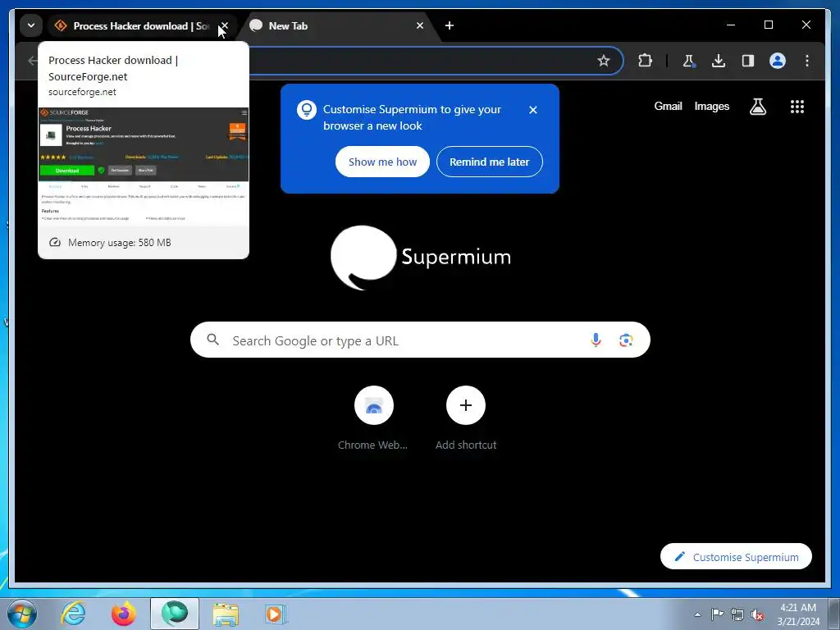Viewport: 840px width, 630px height.
Task: Click the Show me how button
Action: click(x=382, y=162)
